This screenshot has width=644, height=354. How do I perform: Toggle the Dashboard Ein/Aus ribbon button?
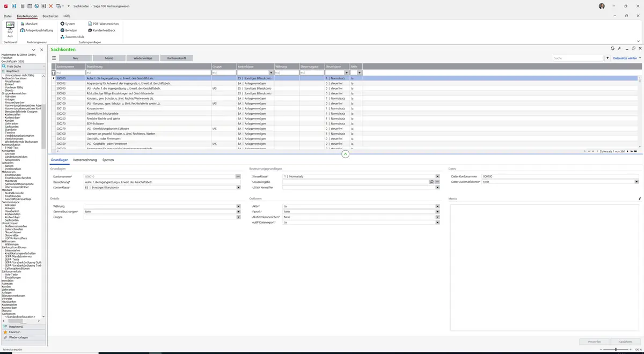tap(10, 29)
